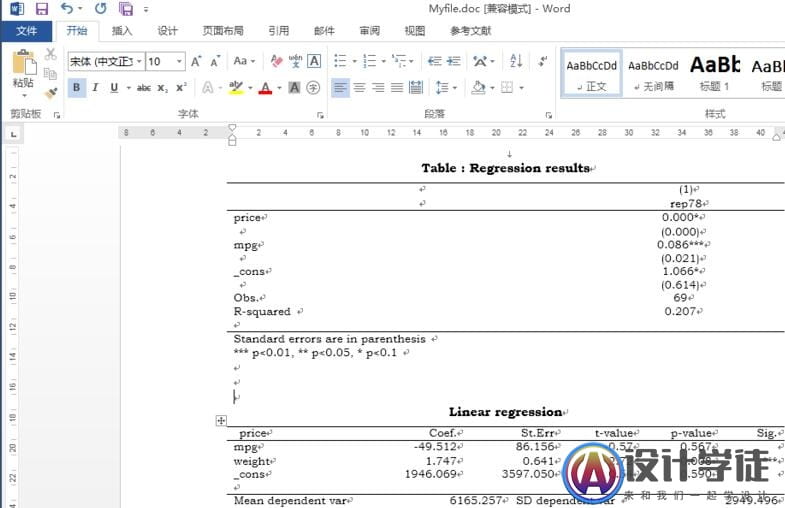Click the Center alignment icon
This screenshot has height=508, width=785.
359,88
